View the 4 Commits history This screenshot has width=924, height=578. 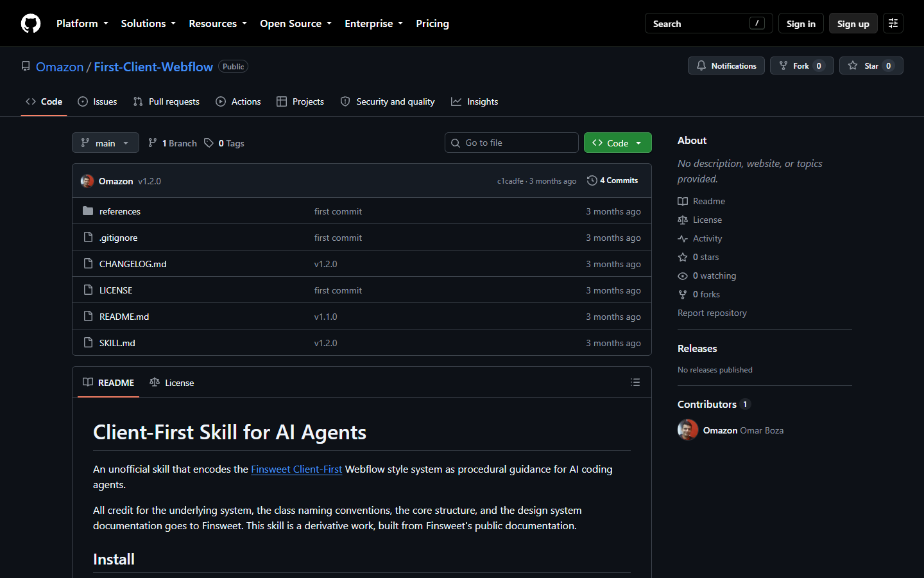click(x=613, y=180)
